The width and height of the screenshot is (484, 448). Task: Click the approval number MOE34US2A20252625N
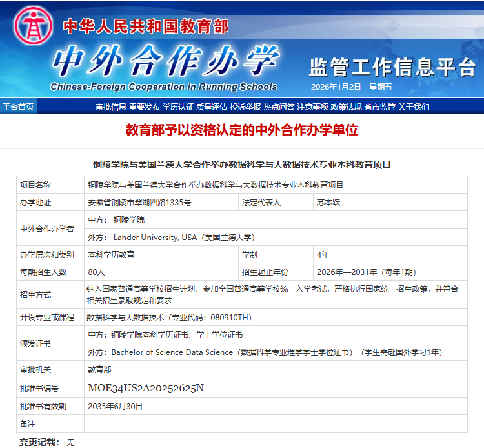coord(146,388)
